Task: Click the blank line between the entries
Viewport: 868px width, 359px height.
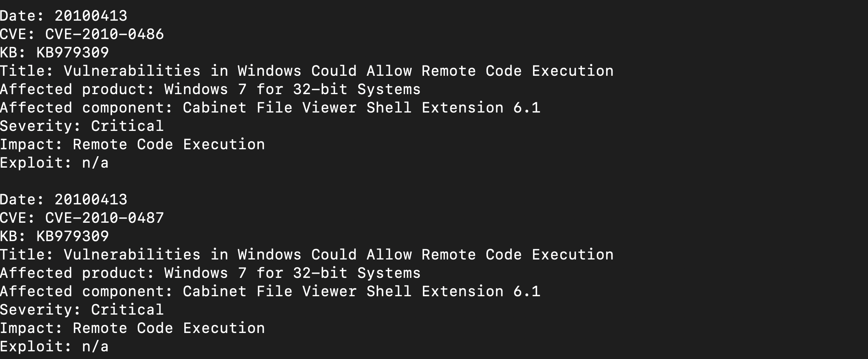Action: pyautogui.click(x=434, y=181)
